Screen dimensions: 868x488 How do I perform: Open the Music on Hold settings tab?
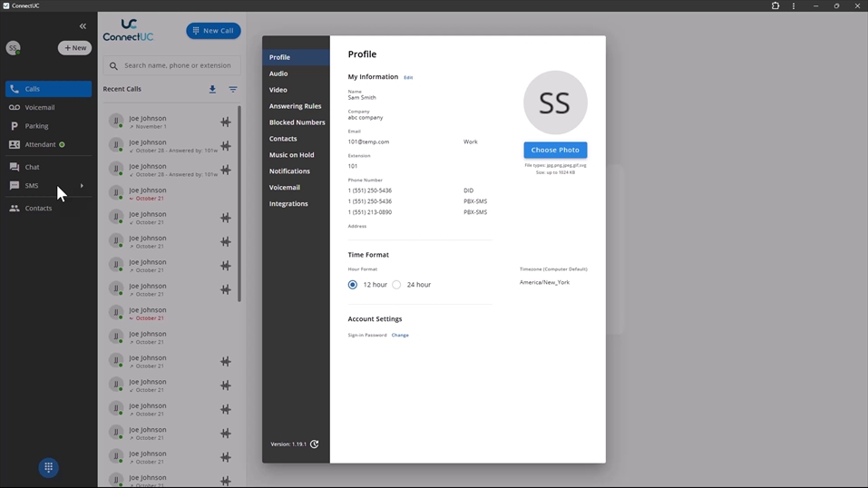[291, 155]
